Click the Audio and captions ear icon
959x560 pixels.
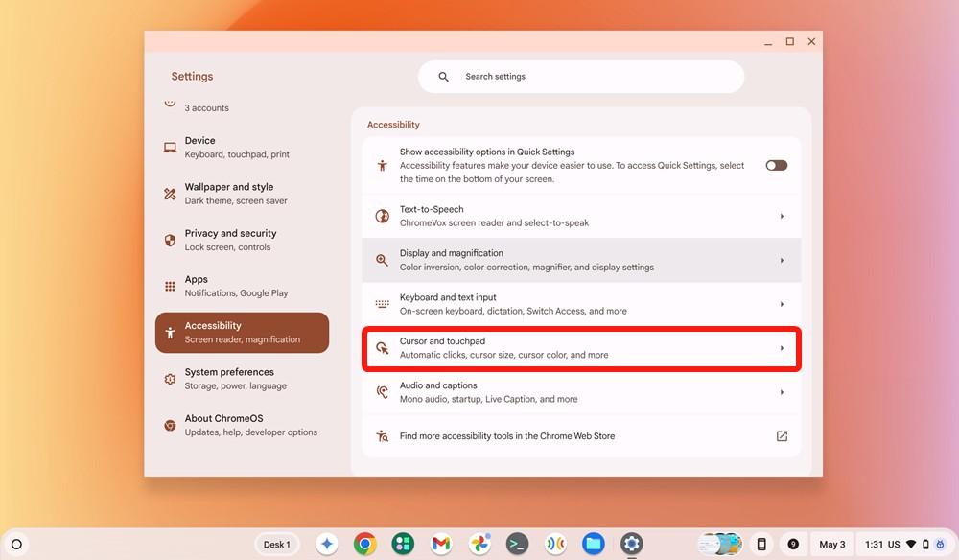(x=383, y=392)
